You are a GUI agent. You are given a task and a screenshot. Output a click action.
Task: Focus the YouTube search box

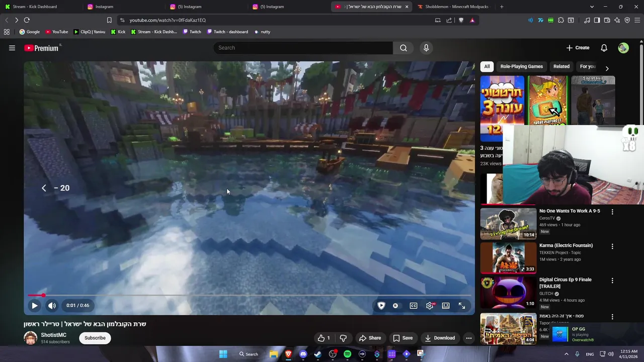(x=303, y=48)
